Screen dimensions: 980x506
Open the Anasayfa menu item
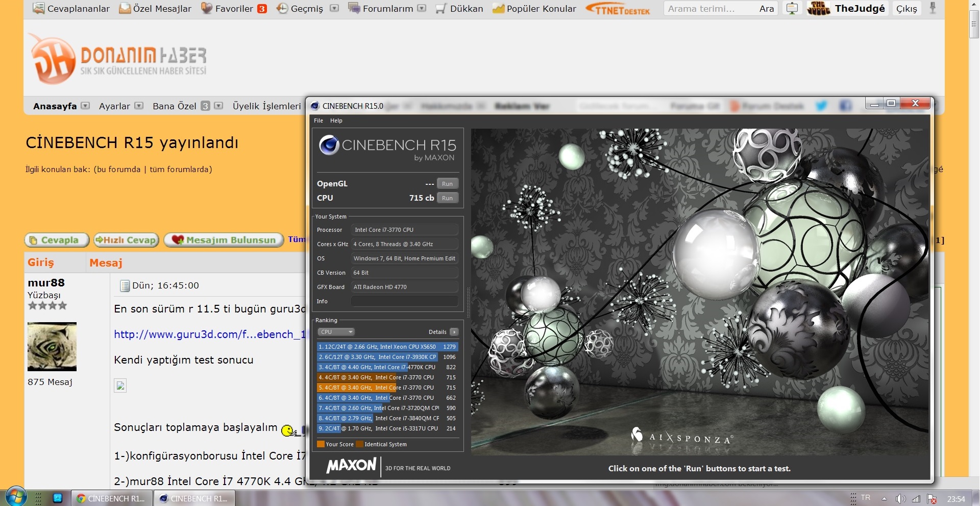(55, 106)
